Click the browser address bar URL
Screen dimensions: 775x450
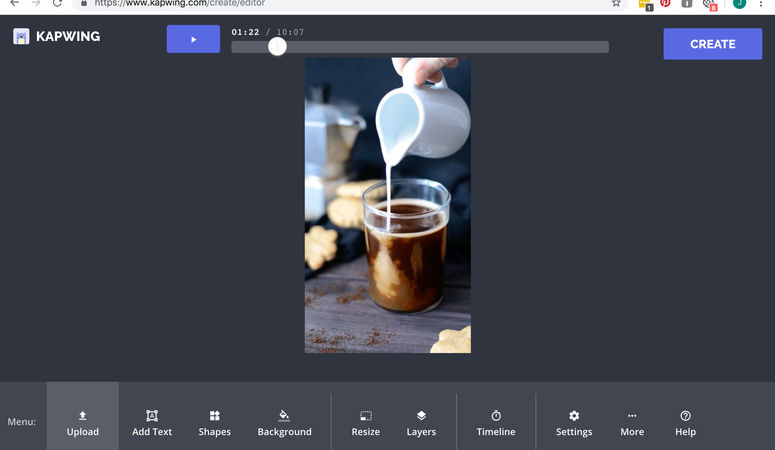[179, 3]
